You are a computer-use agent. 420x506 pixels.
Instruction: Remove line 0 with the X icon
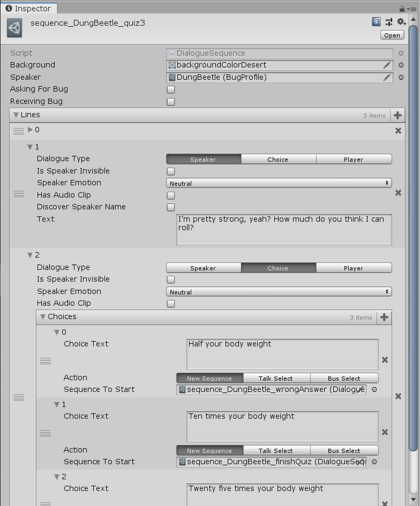[x=399, y=130]
